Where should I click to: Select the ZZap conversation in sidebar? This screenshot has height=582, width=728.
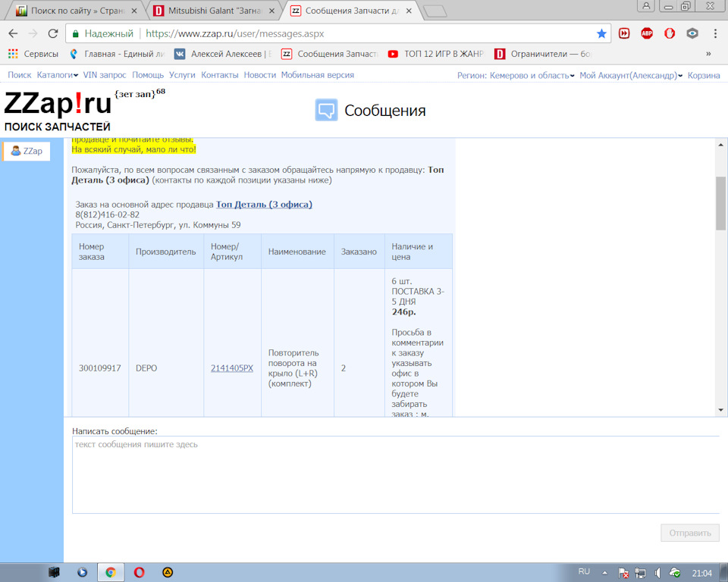coord(27,152)
